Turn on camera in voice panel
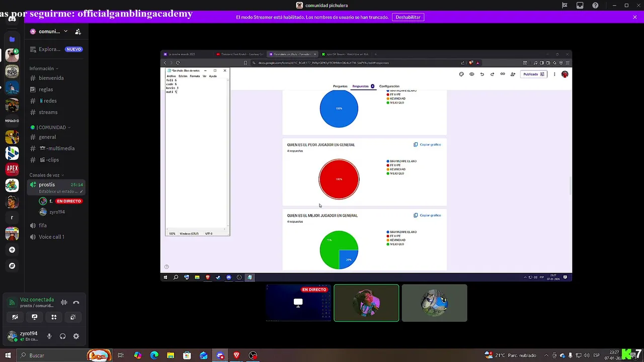The image size is (644, 362). click(x=15, y=317)
